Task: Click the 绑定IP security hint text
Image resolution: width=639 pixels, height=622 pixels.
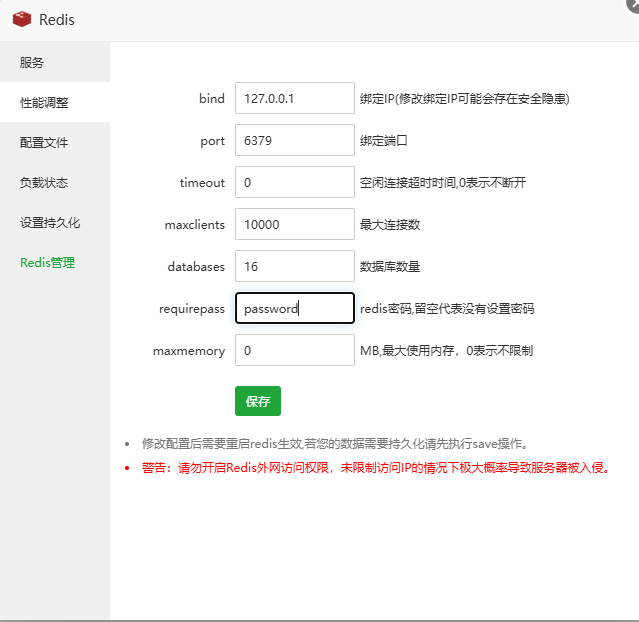Action: pyautogui.click(x=465, y=99)
